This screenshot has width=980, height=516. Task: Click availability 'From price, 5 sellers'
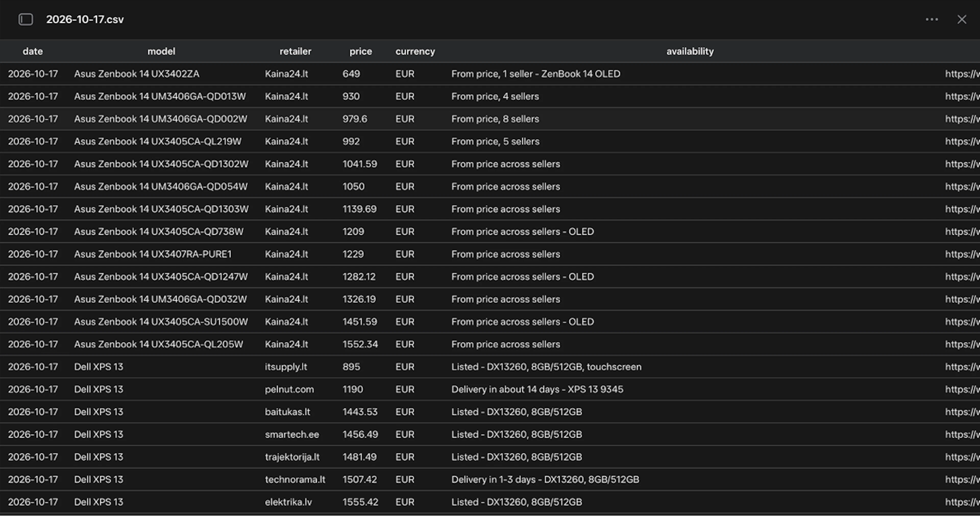(x=495, y=141)
